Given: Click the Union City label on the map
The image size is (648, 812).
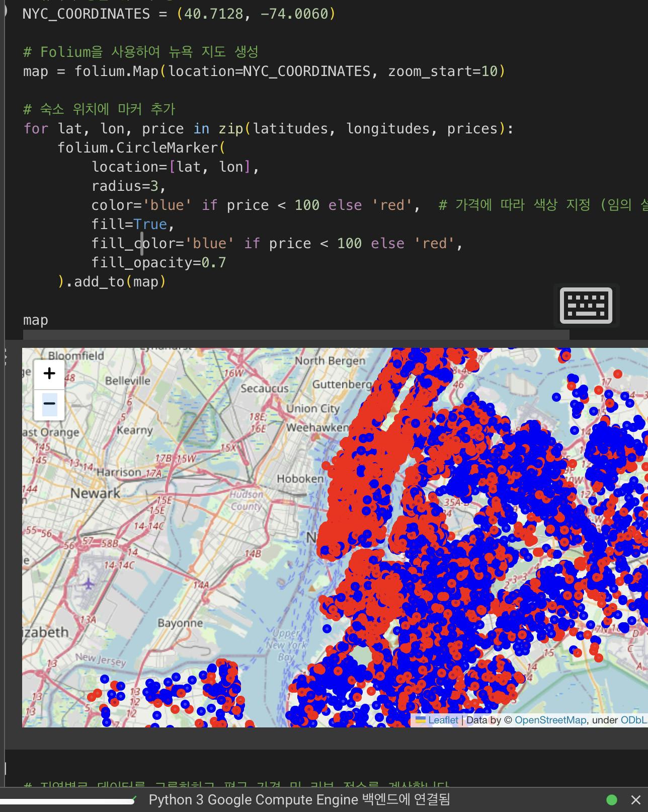Looking at the screenshot, I should click(x=312, y=408).
